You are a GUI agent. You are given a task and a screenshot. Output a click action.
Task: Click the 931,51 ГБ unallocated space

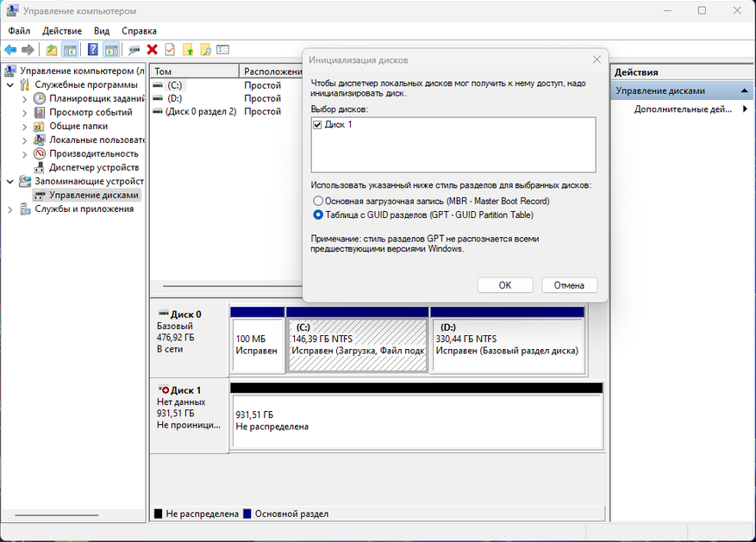coord(417,417)
